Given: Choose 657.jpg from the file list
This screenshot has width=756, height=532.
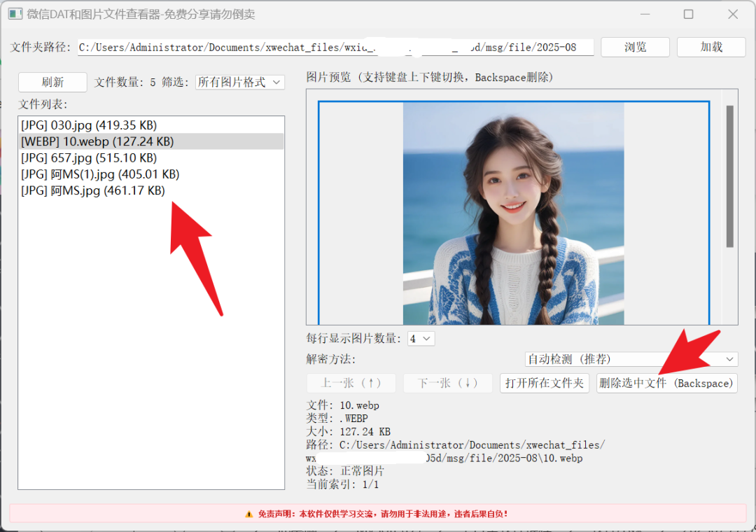Looking at the screenshot, I should (x=88, y=157).
